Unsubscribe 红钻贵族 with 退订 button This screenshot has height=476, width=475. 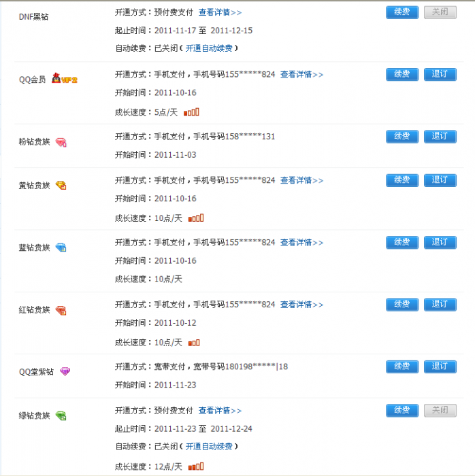tap(440, 305)
